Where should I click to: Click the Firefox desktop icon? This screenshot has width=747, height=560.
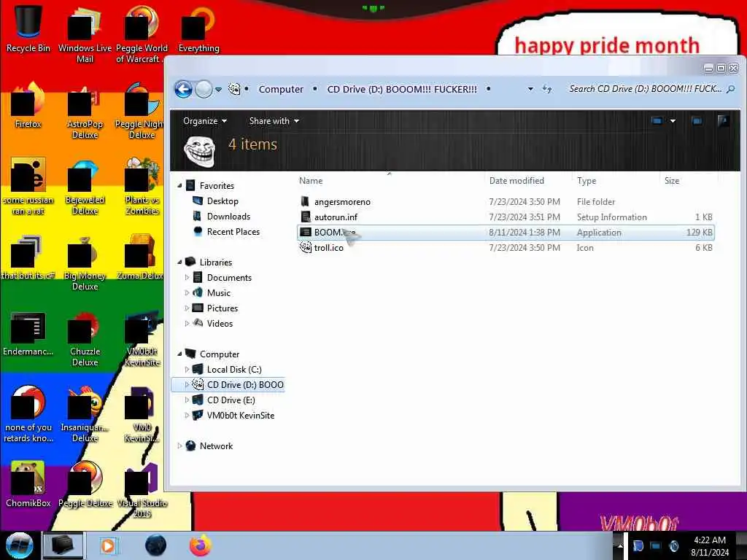tap(28, 105)
